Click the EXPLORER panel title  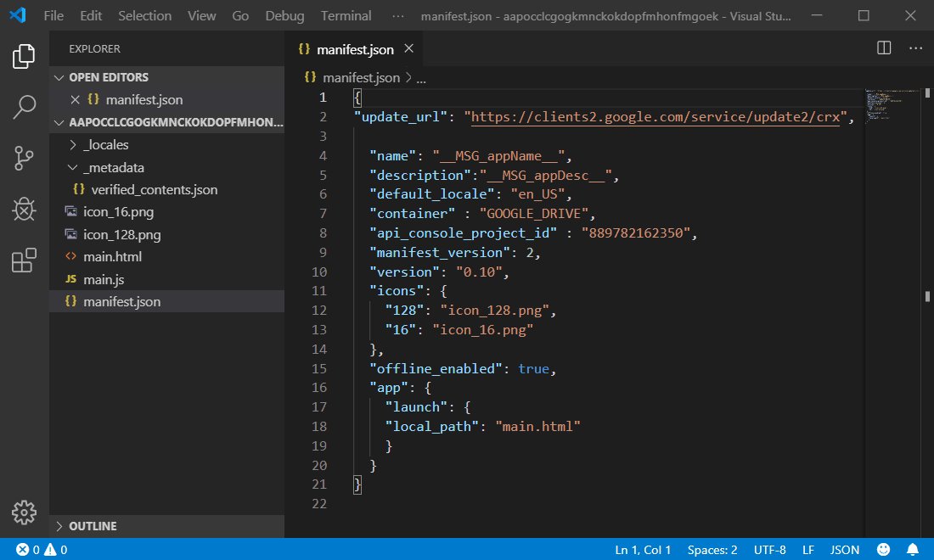(x=94, y=49)
